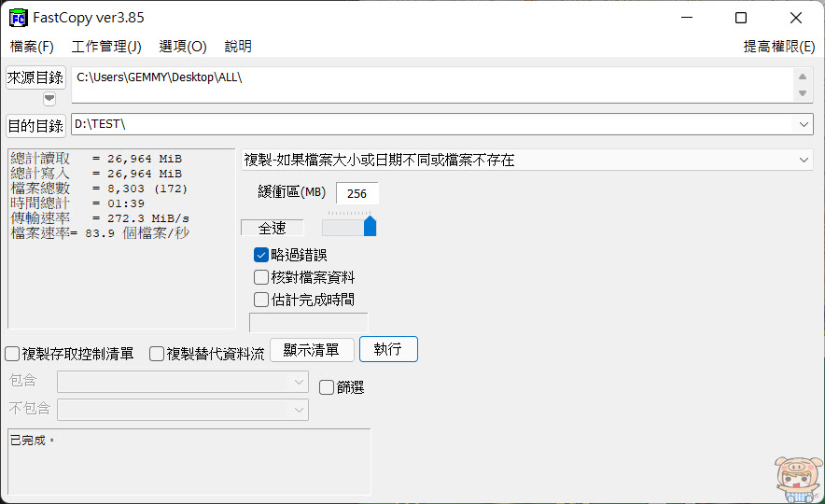Click the 傳輸速率 272.3 MiB/s line
Viewport: 825px width, 504px height.
tap(100, 218)
